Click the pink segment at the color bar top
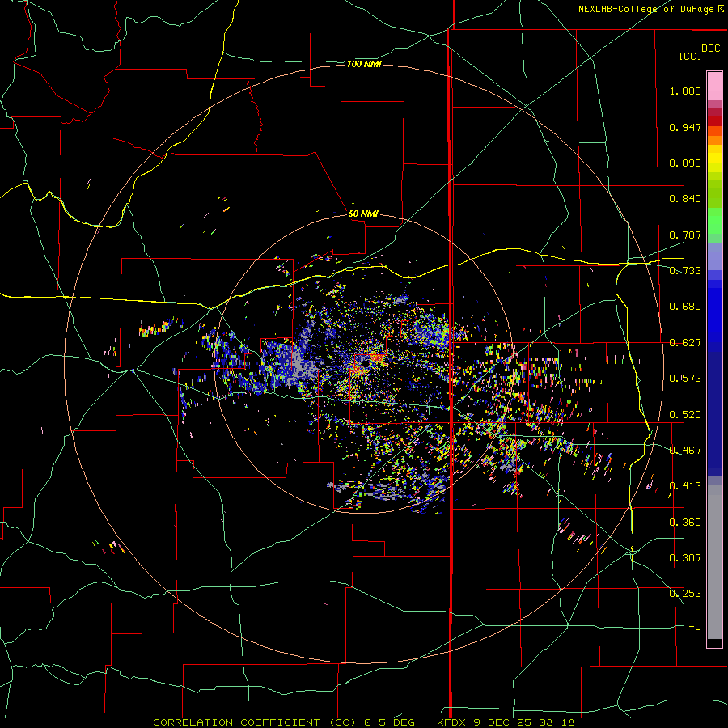Image resolution: width=728 pixels, height=728 pixels. click(714, 86)
